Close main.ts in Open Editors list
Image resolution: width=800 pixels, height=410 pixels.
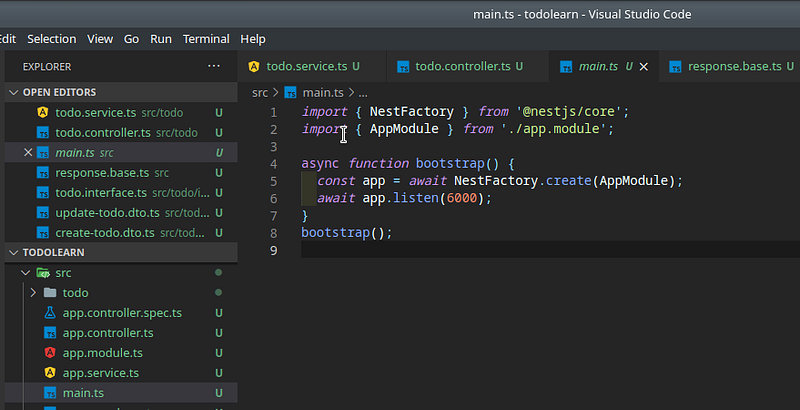point(28,152)
